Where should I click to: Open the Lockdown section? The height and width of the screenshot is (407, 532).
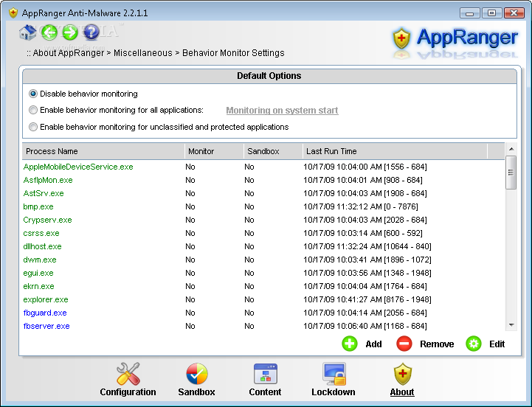[x=333, y=380]
